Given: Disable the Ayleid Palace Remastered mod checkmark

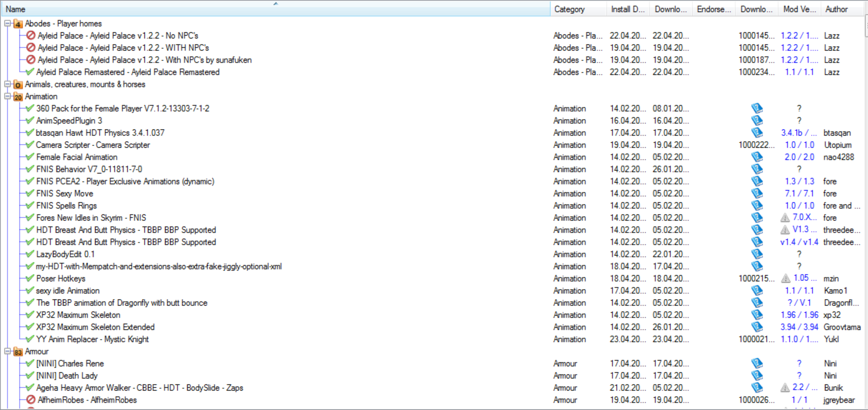Looking at the screenshot, I should [x=30, y=72].
